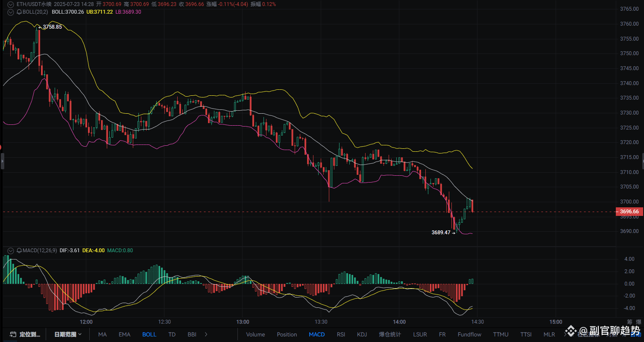
Task: Click the red current price tag 3696.66
Action: pos(629,212)
